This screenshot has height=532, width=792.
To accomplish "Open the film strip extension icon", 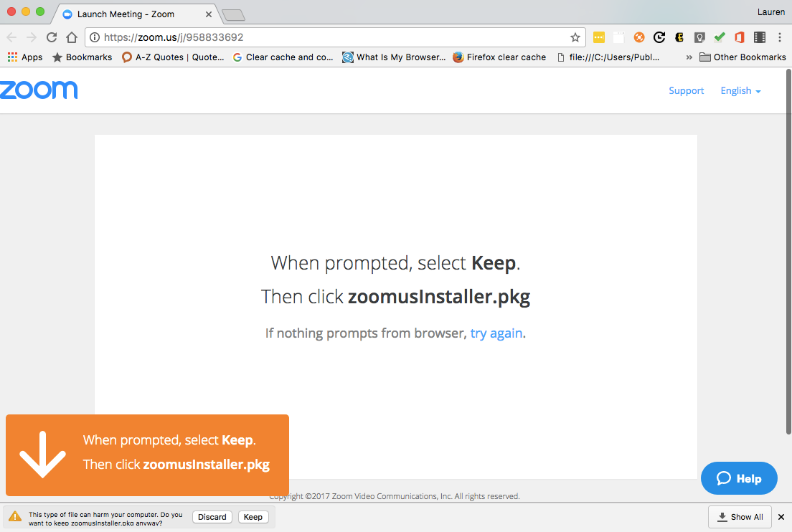I will (760, 37).
